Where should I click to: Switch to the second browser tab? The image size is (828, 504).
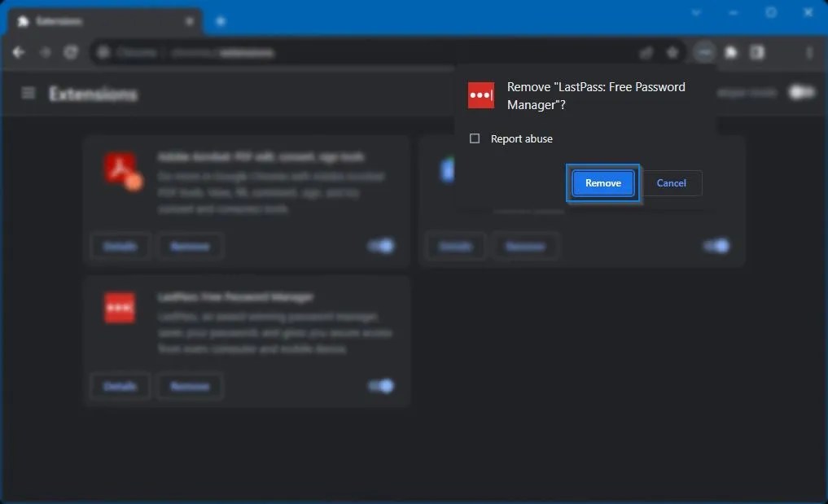[220, 20]
